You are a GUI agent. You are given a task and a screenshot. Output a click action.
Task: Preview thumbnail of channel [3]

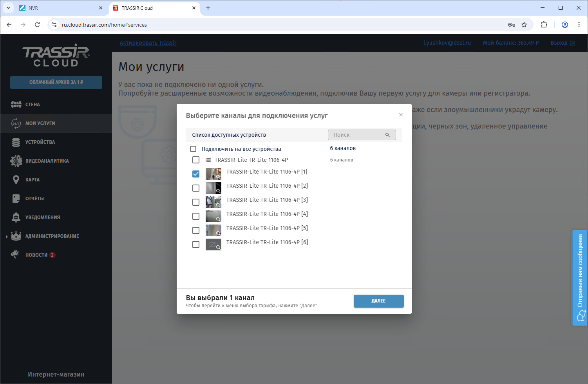coord(213,202)
